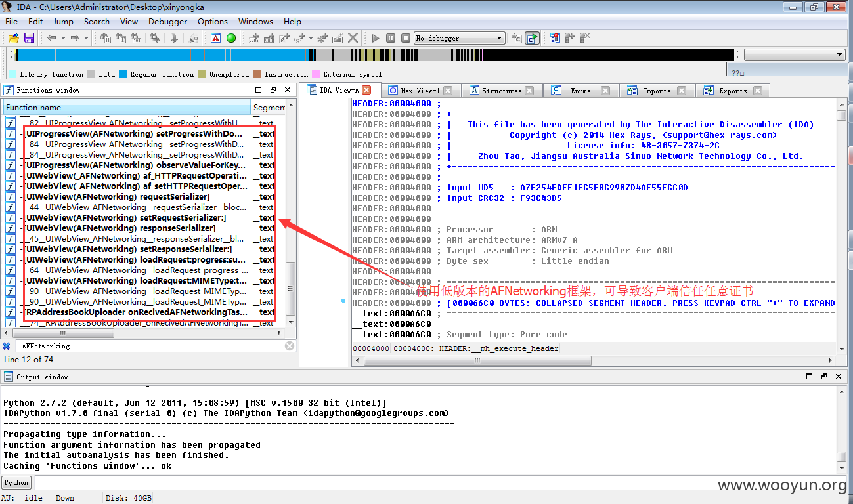Jump forward with the right arrow icon
The image size is (853, 504).
pos(75,38)
